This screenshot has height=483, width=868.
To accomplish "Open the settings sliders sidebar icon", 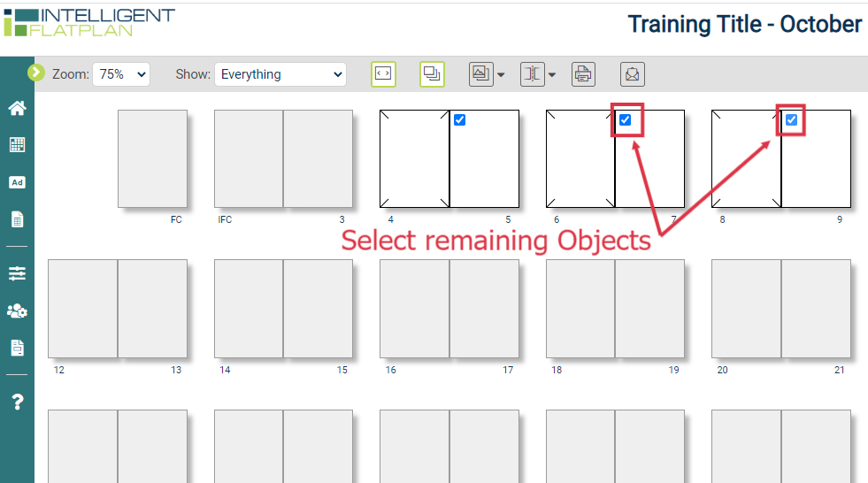I will click(17, 273).
